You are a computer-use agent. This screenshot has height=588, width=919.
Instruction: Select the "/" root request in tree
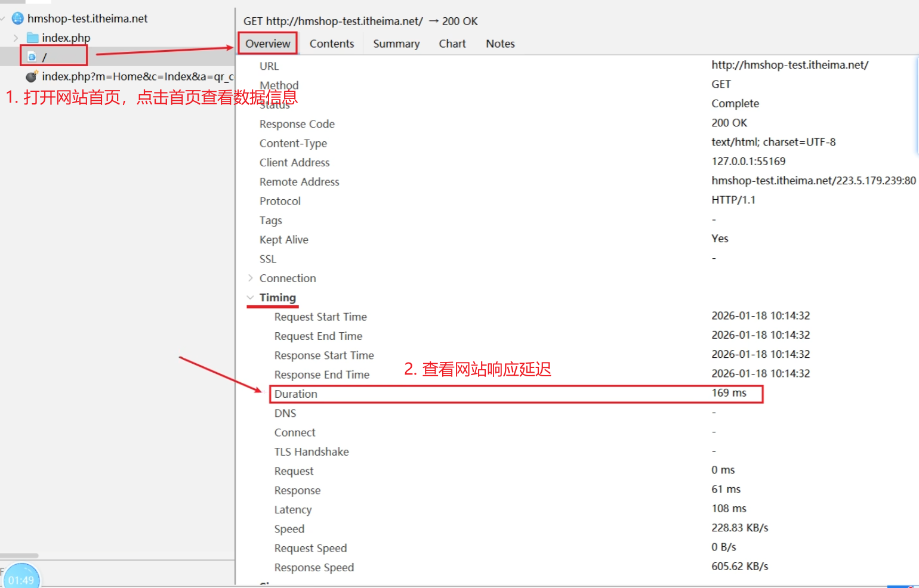[44, 57]
